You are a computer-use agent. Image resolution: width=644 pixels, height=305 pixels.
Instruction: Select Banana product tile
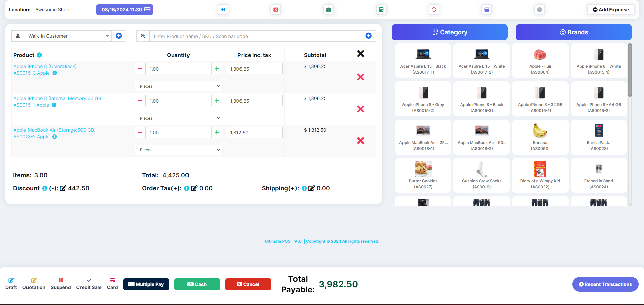540,137
